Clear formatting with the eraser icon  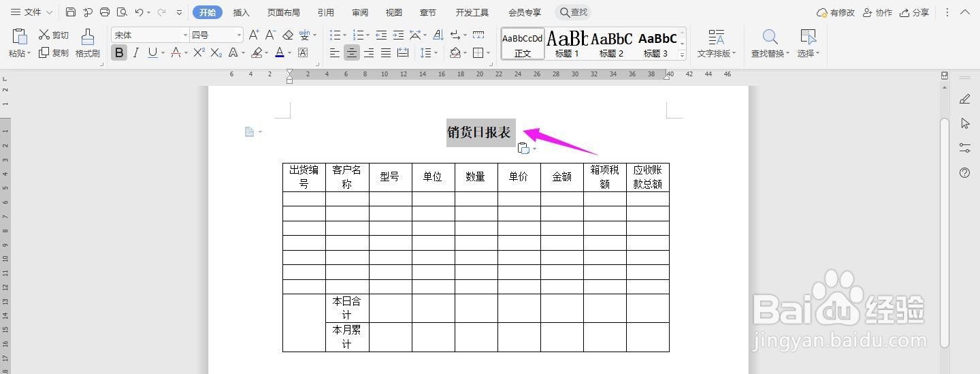(x=287, y=35)
